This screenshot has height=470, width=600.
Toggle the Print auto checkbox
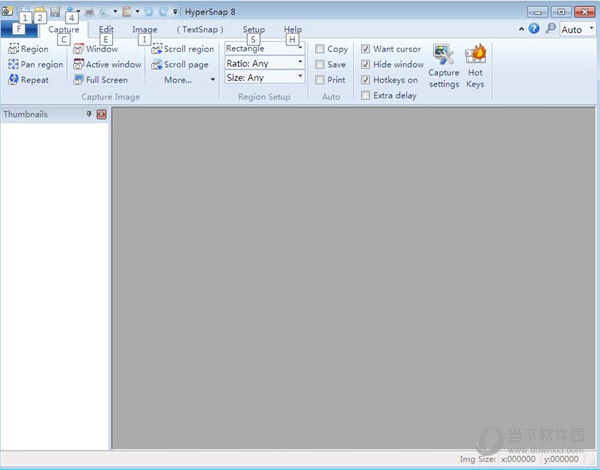[320, 80]
